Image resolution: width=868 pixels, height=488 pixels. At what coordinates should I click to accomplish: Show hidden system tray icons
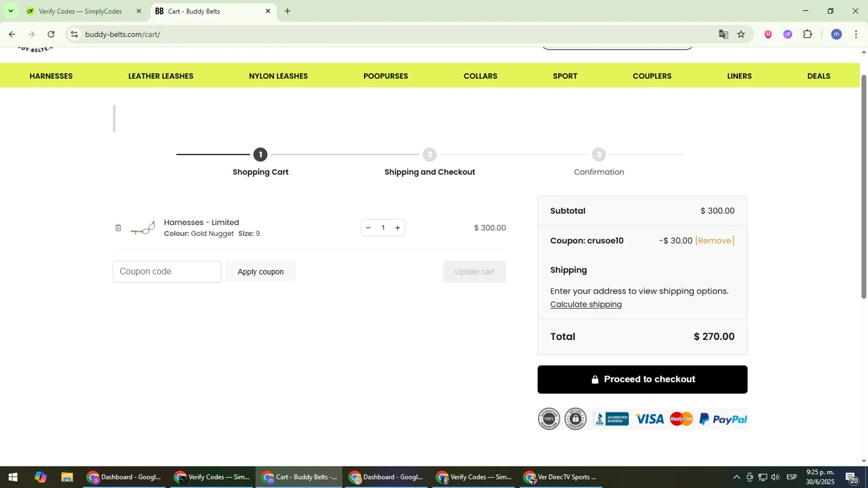tap(736, 478)
